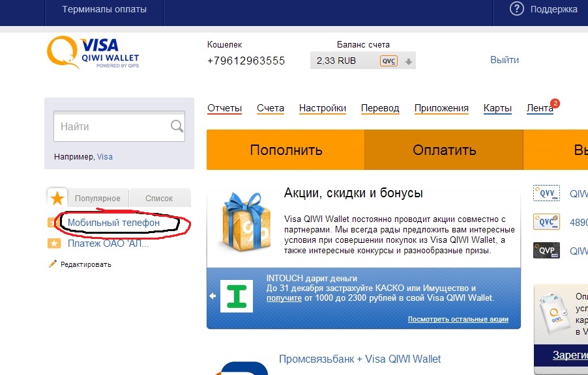This screenshot has height=375, width=588.
Task: Click the pencil edit icon
Action: [x=53, y=264]
